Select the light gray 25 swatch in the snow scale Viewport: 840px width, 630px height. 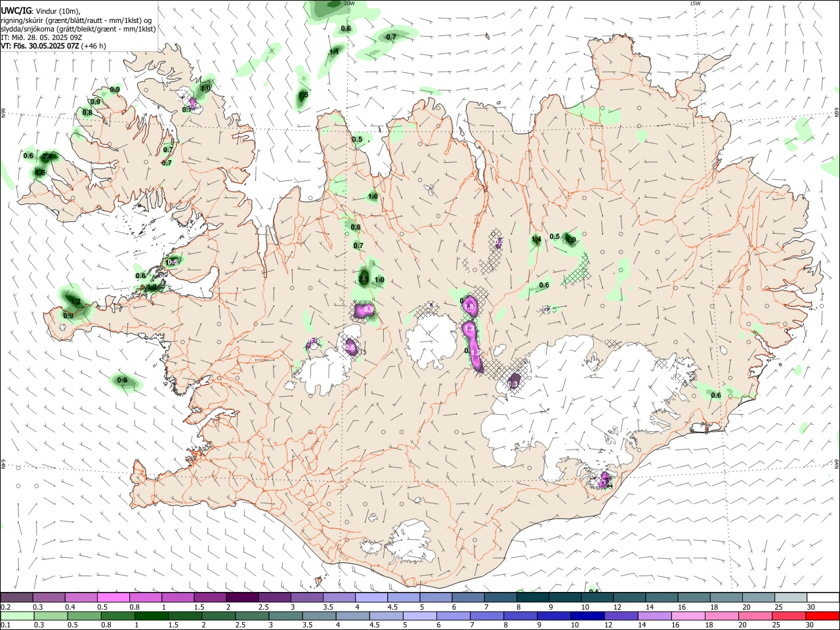click(x=791, y=598)
